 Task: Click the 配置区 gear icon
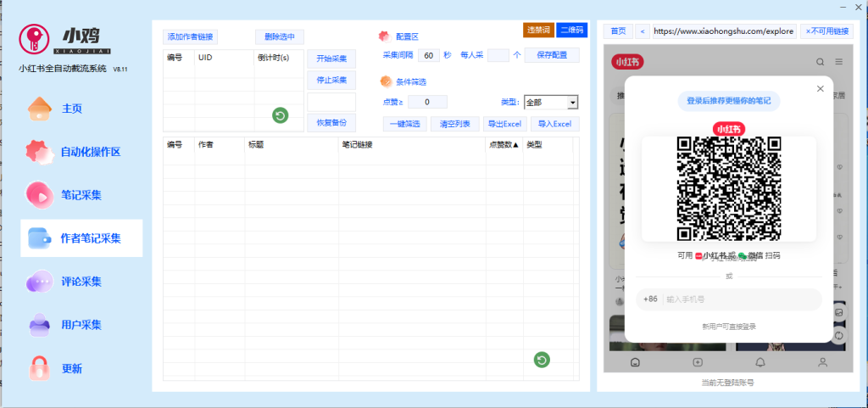pos(385,36)
